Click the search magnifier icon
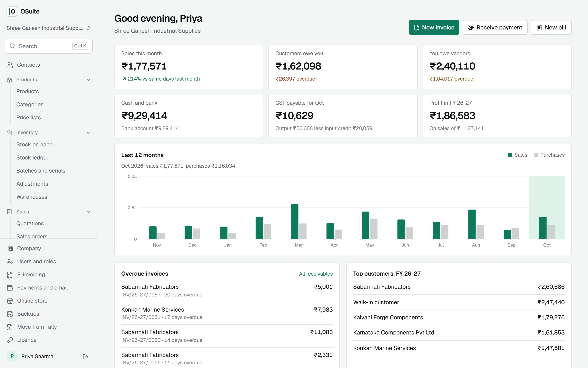Viewport: 588px width, 368px height. pyautogui.click(x=12, y=46)
